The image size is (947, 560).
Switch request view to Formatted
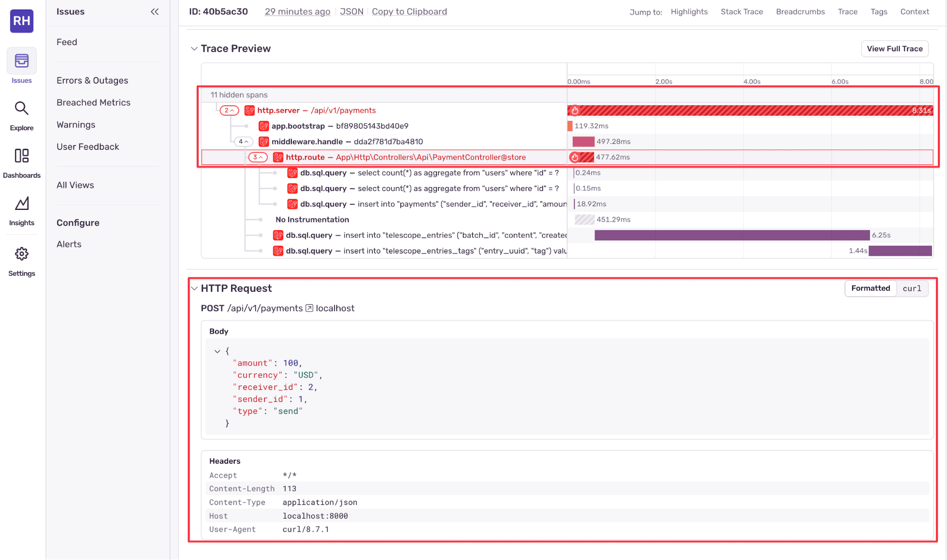tap(870, 289)
